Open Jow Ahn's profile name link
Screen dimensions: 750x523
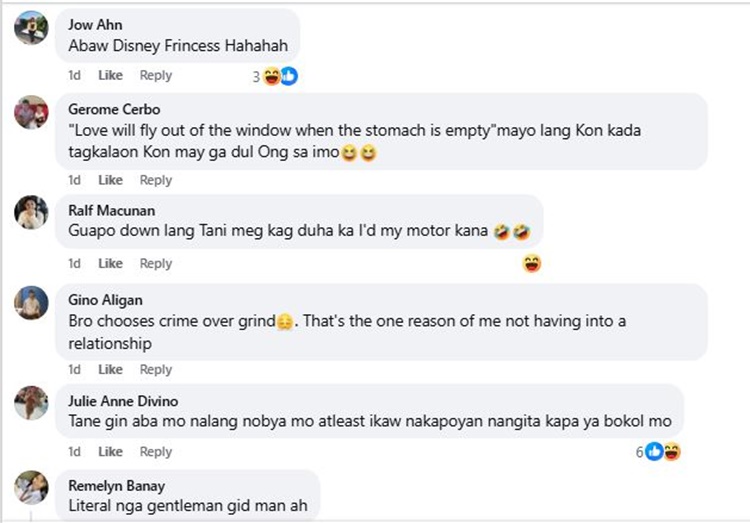88,25
